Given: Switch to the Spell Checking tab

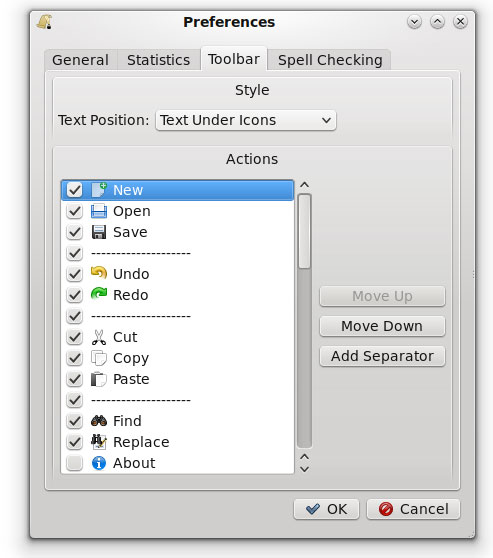Looking at the screenshot, I should coord(330,60).
